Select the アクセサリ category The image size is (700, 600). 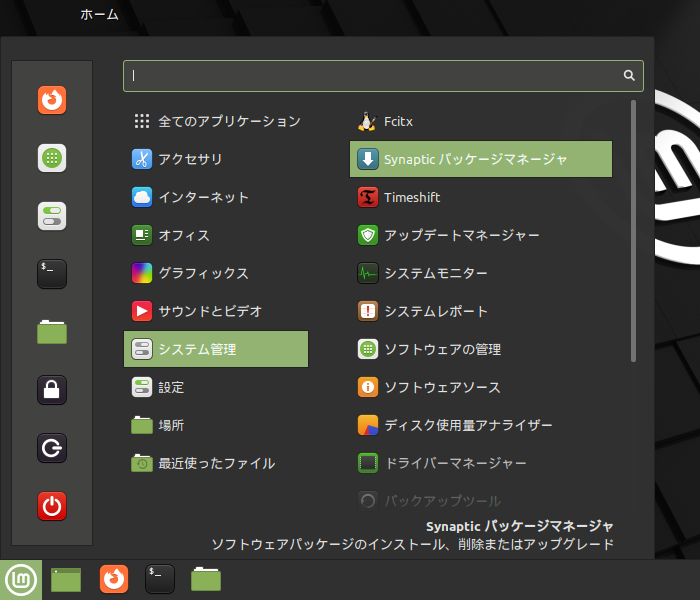(x=216, y=159)
